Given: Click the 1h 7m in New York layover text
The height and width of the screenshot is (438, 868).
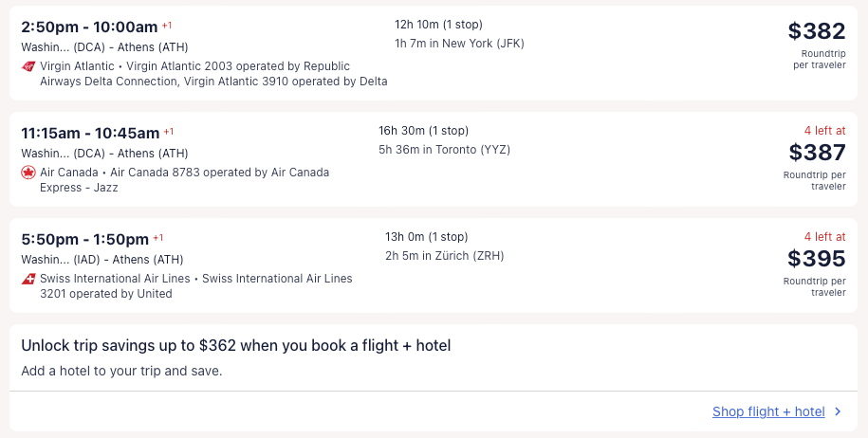Looking at the screenshot, I should click(x=459, y=44).
